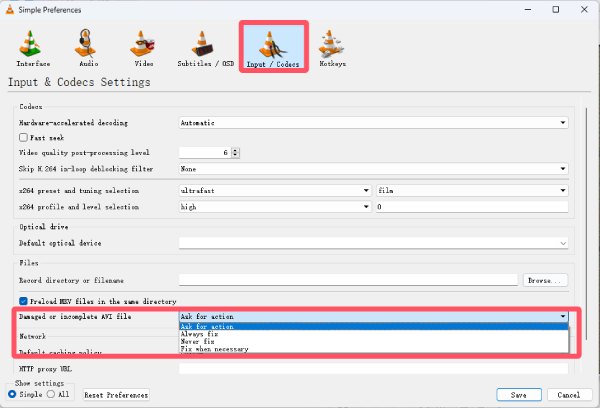Open Skip H.264 in-loop deblocking filter dropdown
This screenshot has width=600, height=408.
tap(373, 169)
